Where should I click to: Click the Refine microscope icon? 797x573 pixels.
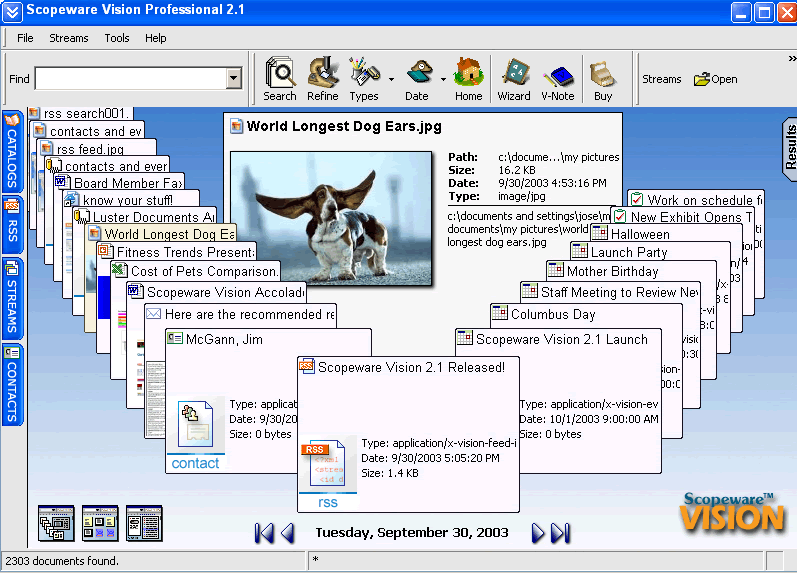(x=323, y=72)
